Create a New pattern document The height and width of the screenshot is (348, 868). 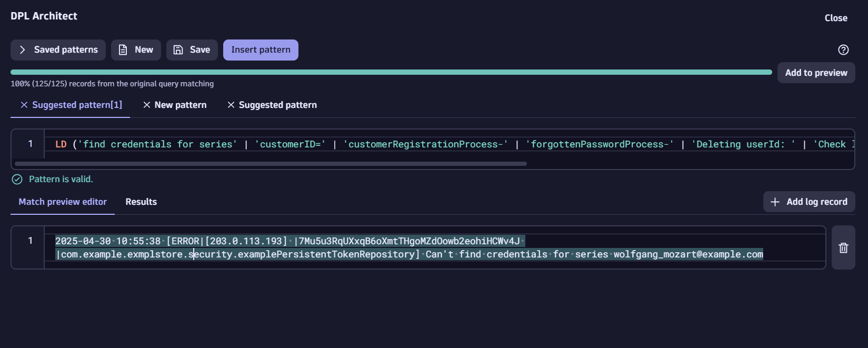tap(136, 50)
